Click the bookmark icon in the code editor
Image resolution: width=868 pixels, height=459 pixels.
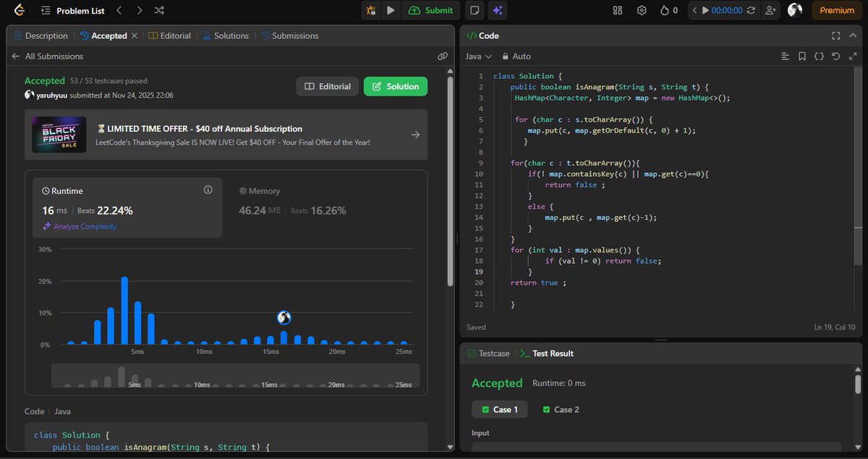802,56
